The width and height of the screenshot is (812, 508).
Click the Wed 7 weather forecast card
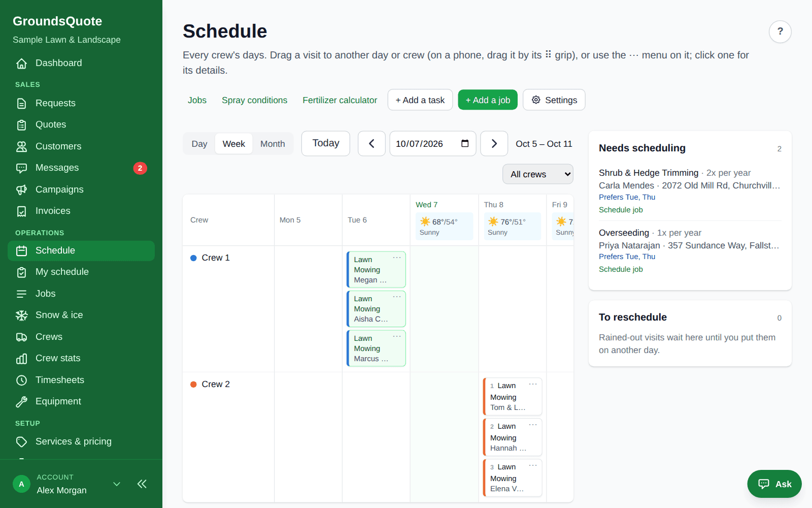pos(444,227)
